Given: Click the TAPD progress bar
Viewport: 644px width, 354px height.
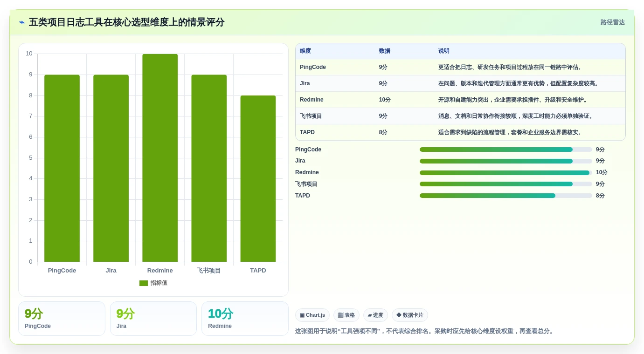Looking at the screenshot, I should 506,196.
